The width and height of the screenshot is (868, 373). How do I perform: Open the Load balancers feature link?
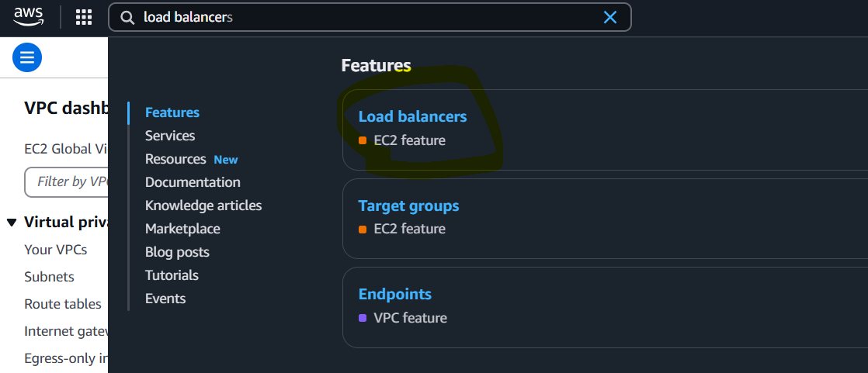click(412, 116)
